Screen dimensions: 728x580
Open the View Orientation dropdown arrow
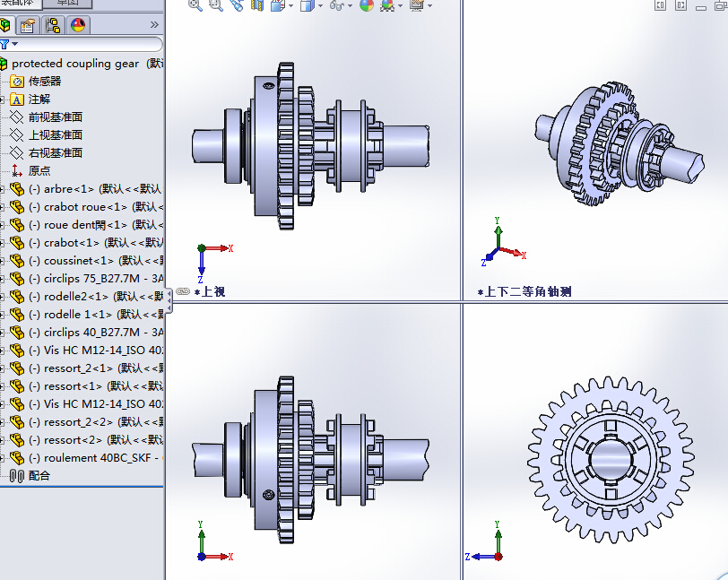[x=290, y=6]
